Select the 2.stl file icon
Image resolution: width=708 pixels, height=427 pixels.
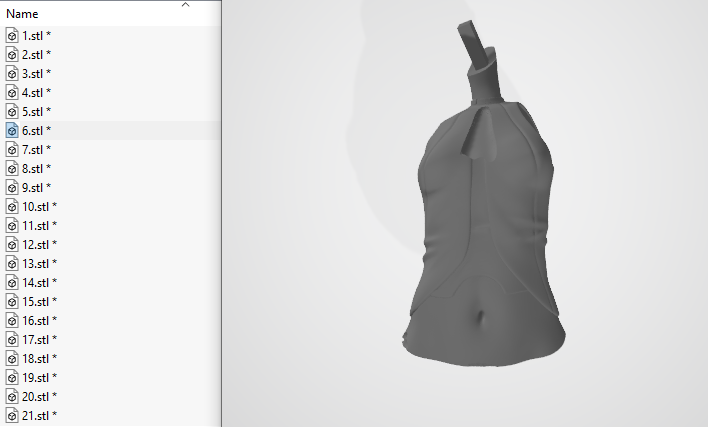[x=12, y=54]
